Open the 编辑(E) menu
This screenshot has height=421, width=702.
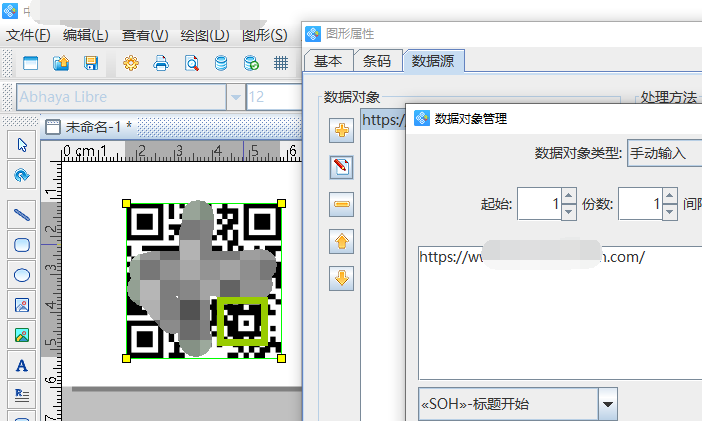point(86,35)
